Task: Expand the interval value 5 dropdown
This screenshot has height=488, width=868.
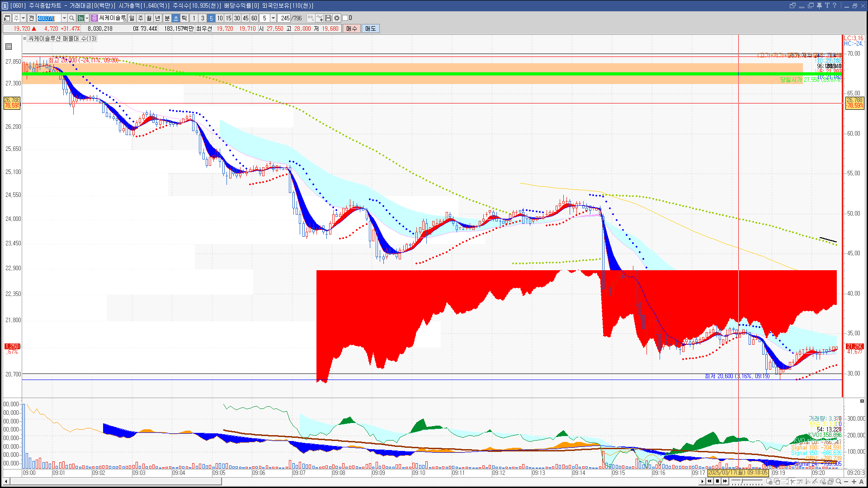Action: click(273, 18)
